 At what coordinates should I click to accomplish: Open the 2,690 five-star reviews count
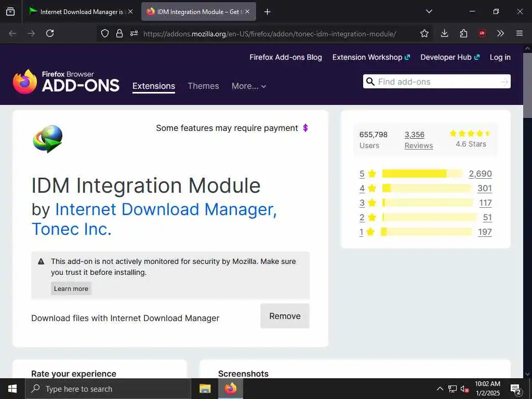click(480, 174)
